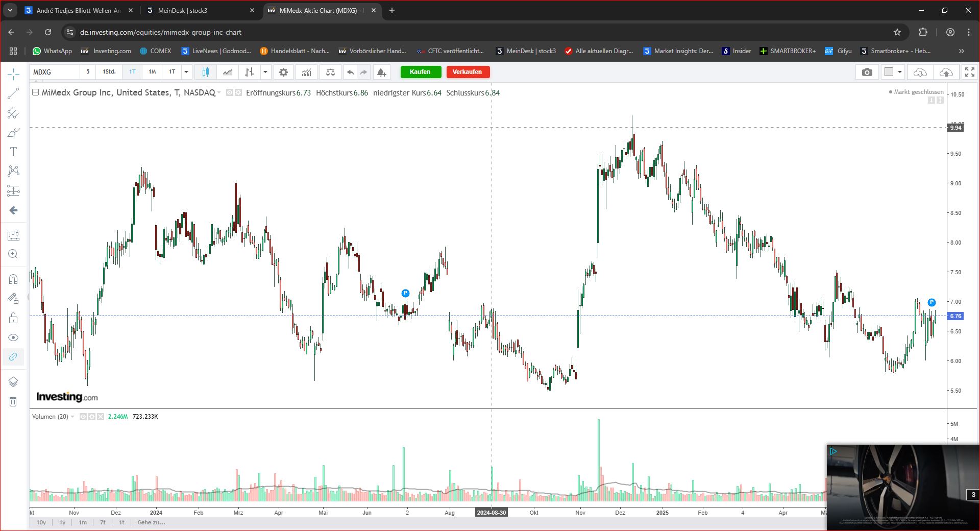Click the red Verkaufen button

click(468, 72)
